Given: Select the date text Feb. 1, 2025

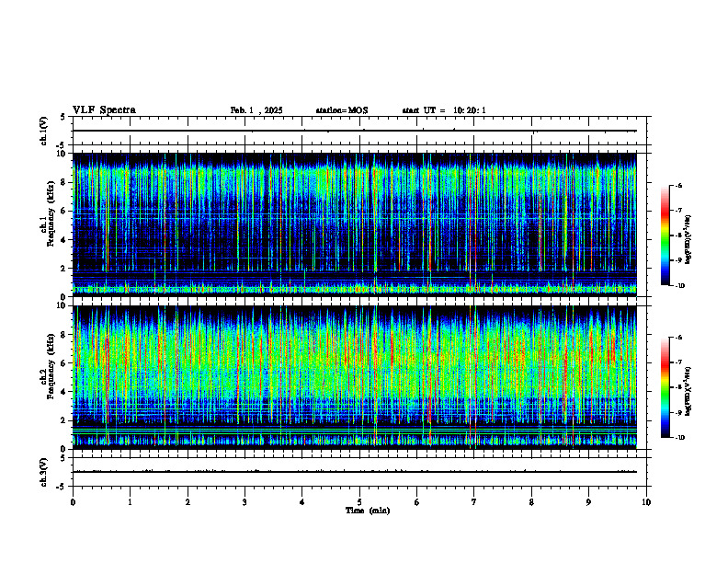Looking at the screenshot, I should click(256, 110).
